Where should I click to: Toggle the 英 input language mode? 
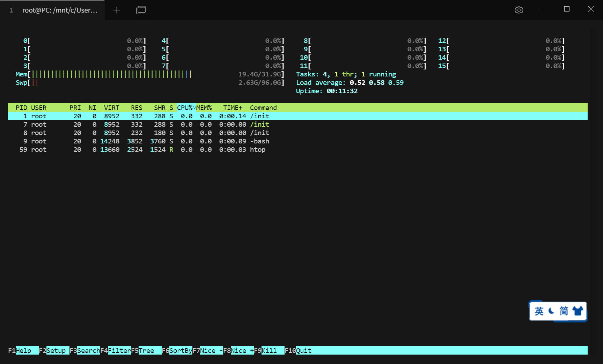coord(539,311)
